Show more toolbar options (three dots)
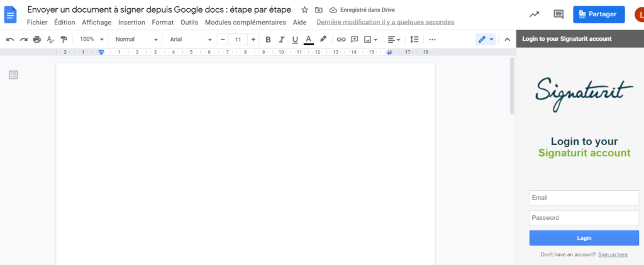 tap(432, 40)
